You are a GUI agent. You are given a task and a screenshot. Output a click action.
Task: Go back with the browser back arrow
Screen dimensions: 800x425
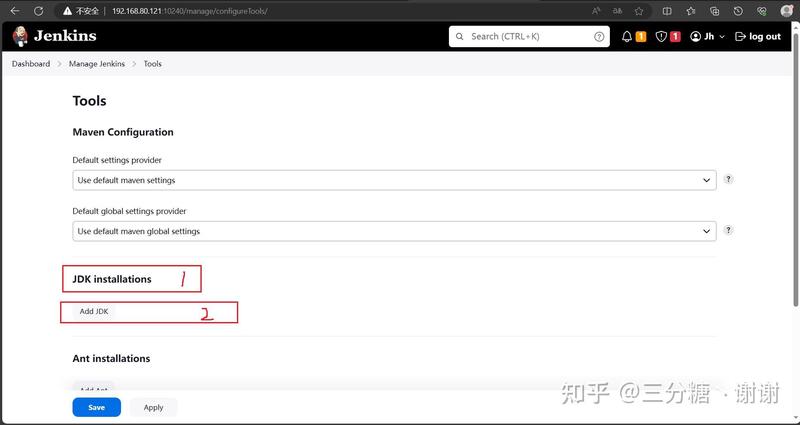pyautogui.click(x=15, y=11)
